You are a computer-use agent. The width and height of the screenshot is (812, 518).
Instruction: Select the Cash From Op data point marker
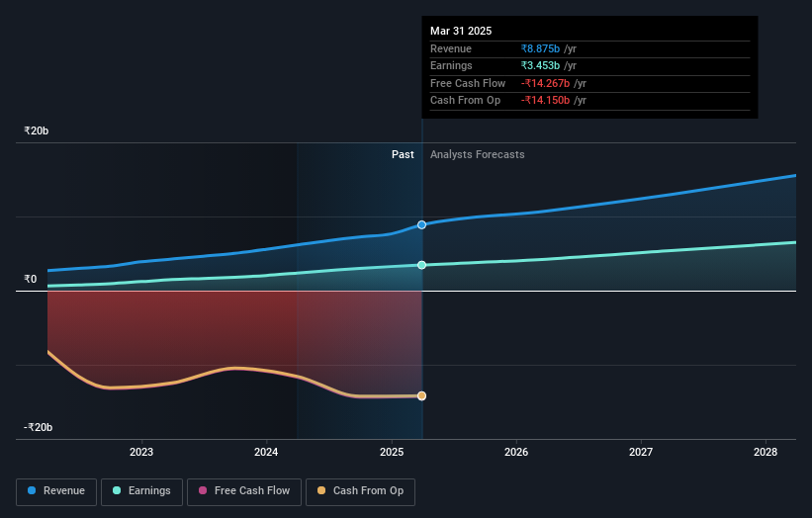pyautogui.click(x=422, y=395)
